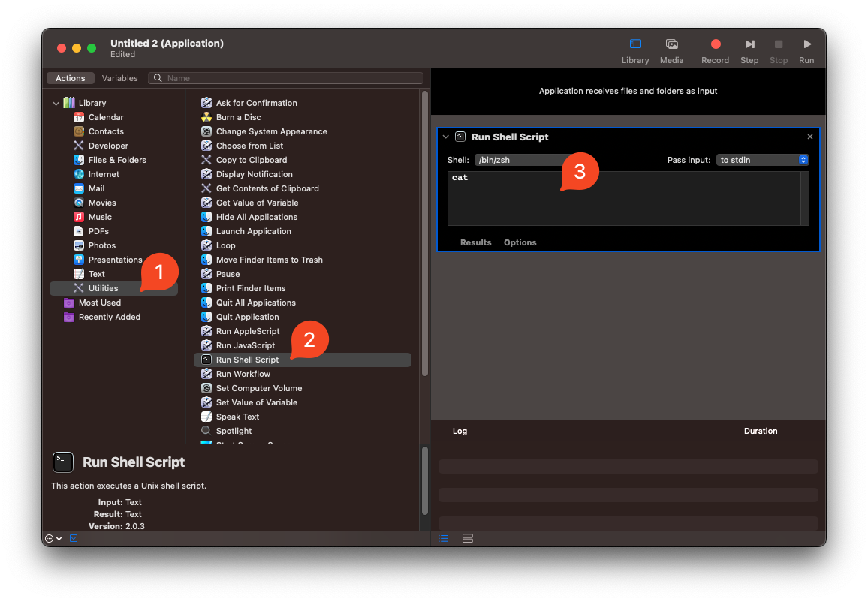Screen dimensions: 868x602
Task: Open the Media browser icon
Action: [671, 44]
